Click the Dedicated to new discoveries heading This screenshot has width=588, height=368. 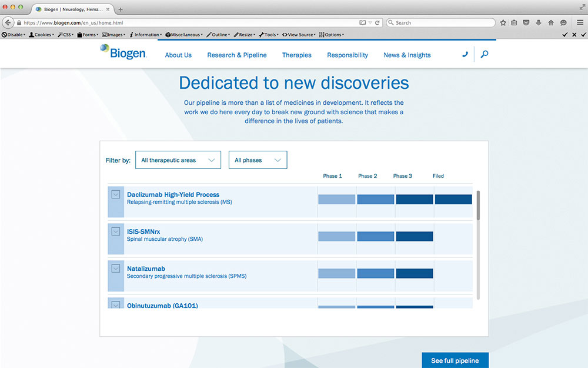[293, 83]
